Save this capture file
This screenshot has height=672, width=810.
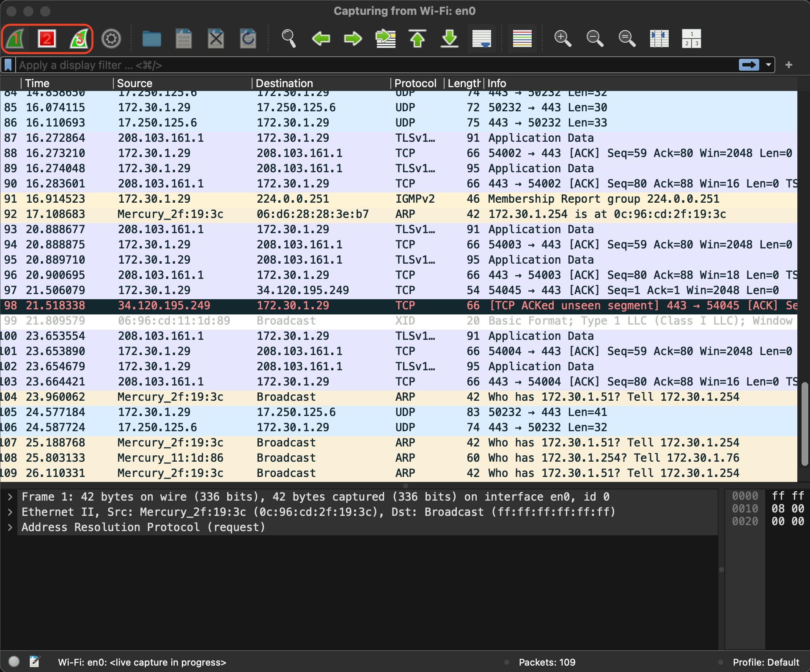coord(184,39)
